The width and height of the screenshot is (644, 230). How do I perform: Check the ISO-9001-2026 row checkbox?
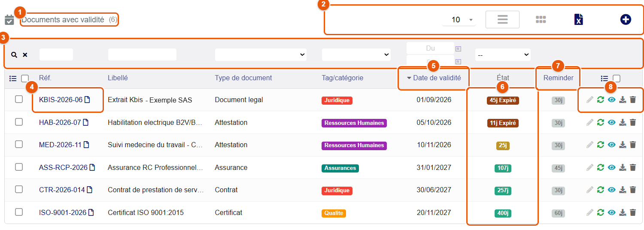pos(19,212)
